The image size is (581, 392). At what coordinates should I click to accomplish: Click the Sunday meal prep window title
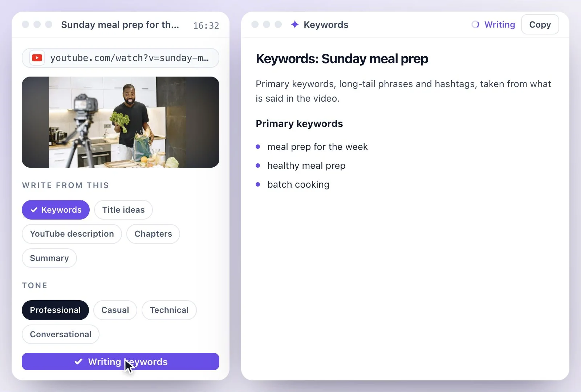(120, 25)
